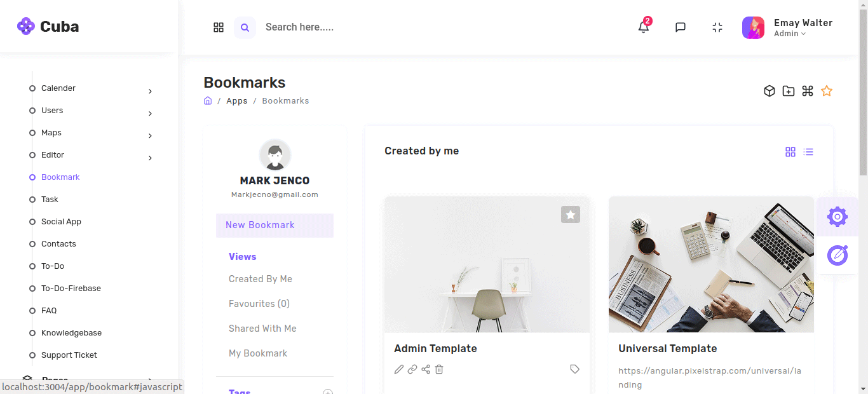
Task: Delete Admin Template using the trash icon
Action: [439, 369]
